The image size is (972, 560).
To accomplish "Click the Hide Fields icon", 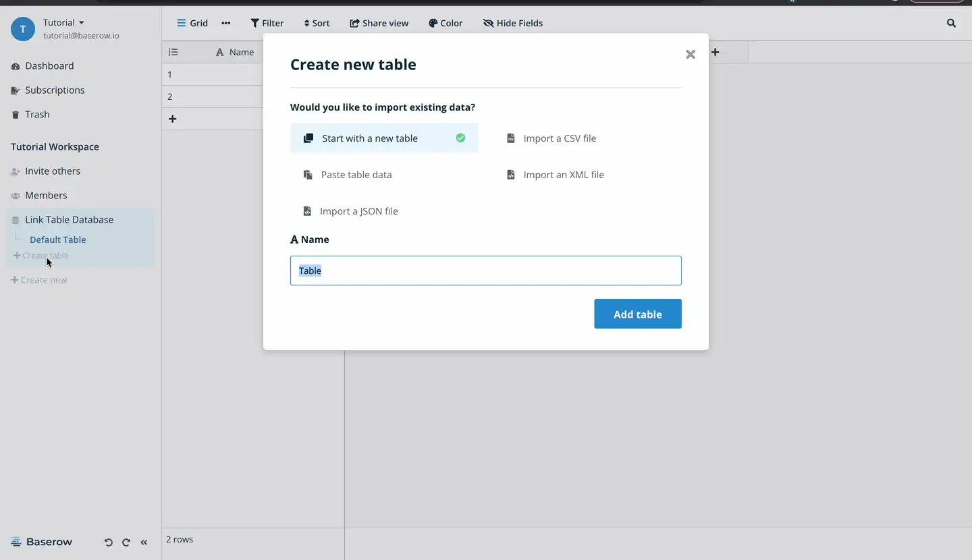I will tap(488, 22).
